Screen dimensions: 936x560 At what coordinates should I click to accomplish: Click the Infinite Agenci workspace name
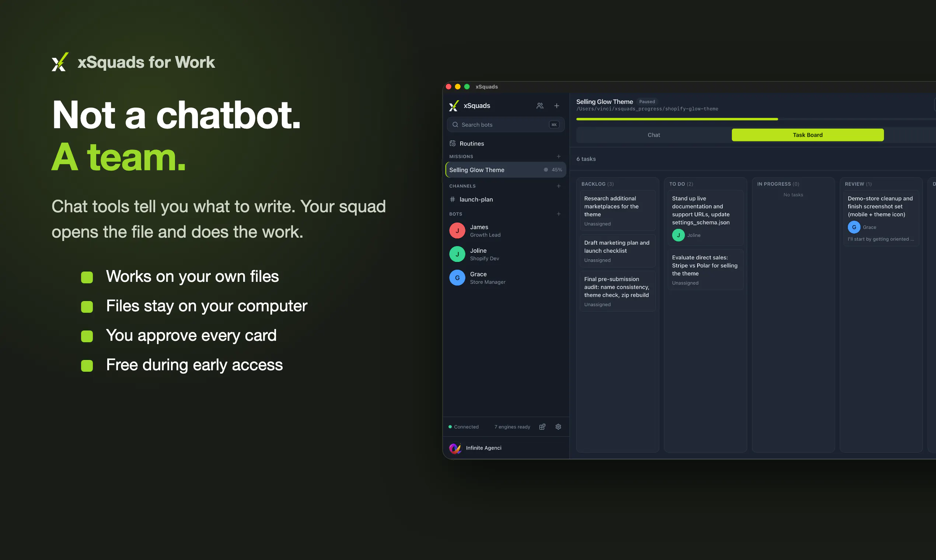pos(483,448)
